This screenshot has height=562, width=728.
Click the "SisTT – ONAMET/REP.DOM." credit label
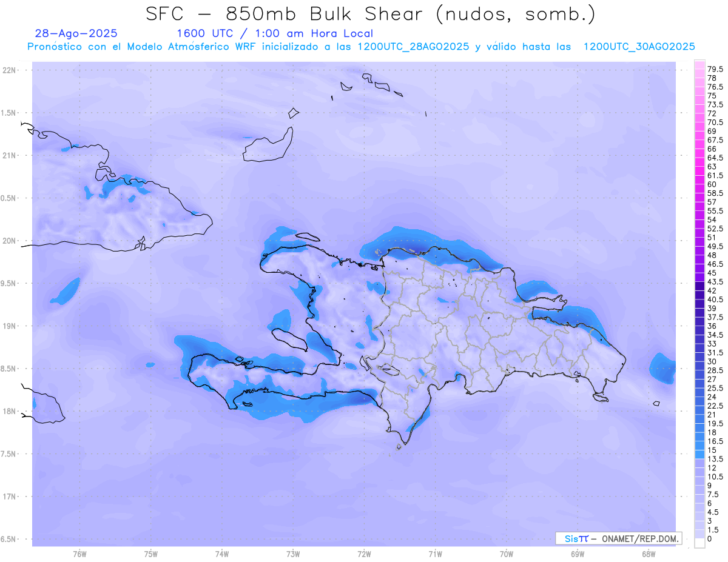pyautogui.click(x=619, y=538)
